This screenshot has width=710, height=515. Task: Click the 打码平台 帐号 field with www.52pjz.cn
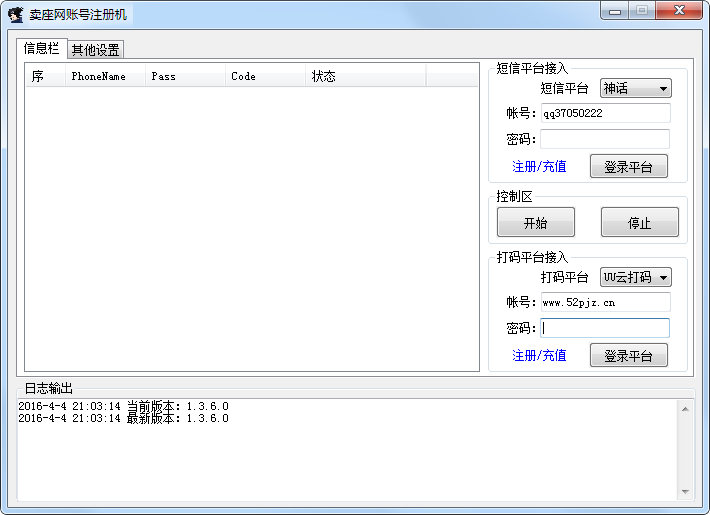click(604, 302)
